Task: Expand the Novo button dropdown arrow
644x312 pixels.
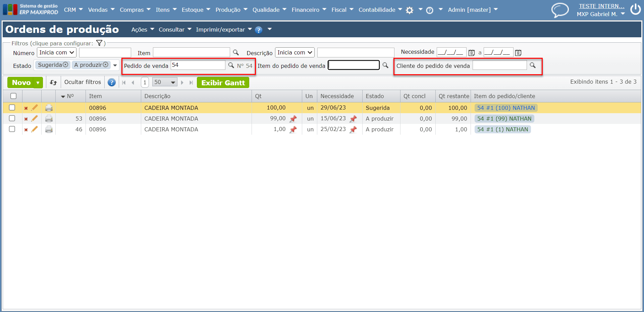Action: (x=38, y=83)
